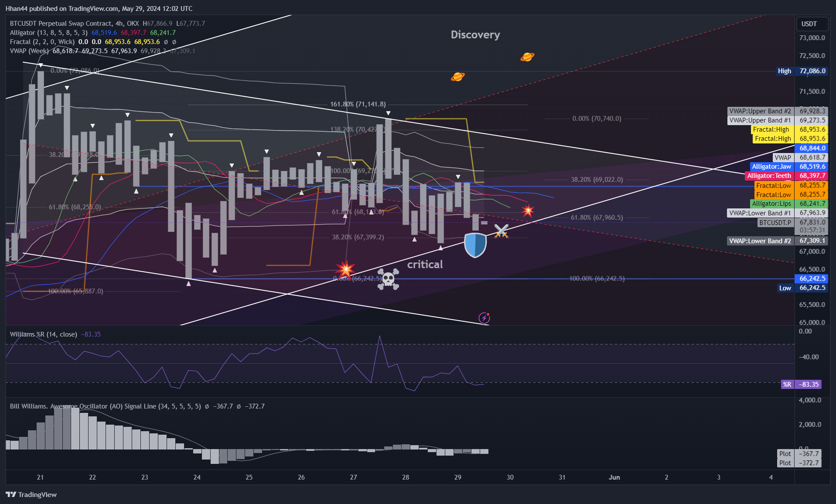The height and width of the screenshot is (504, 836).
Task: Click the VWAP:Upper Band #1 label
Action: [777, 120]
